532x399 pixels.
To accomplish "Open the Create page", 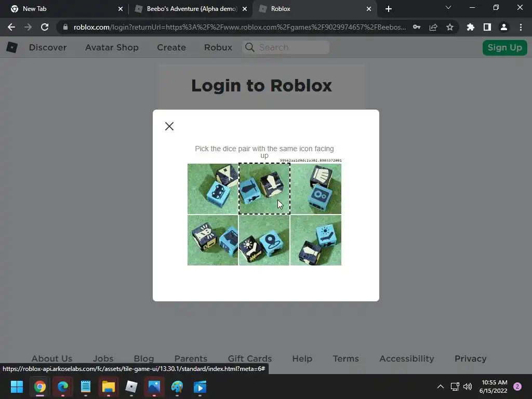I will tap(171, 47).
